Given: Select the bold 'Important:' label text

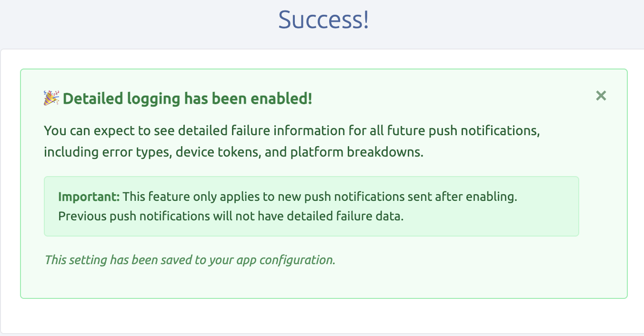Looking at the screenshot, I should coord(88,196).
